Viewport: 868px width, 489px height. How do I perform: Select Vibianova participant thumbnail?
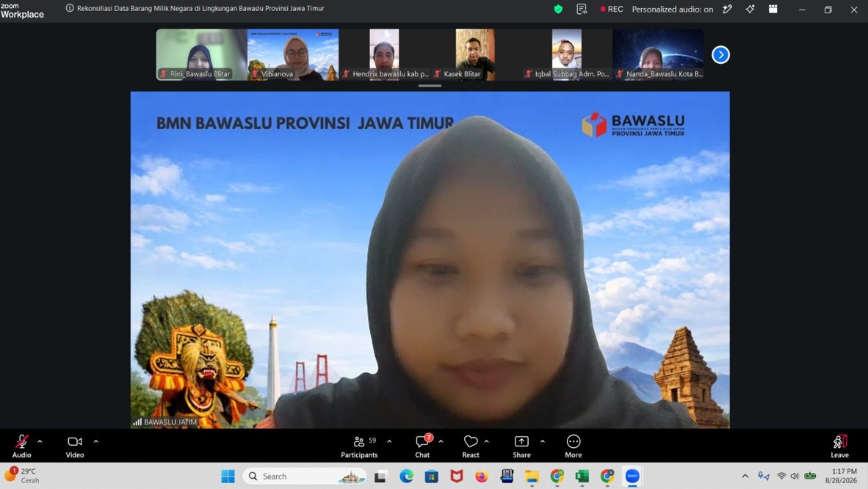pos(293,55)
